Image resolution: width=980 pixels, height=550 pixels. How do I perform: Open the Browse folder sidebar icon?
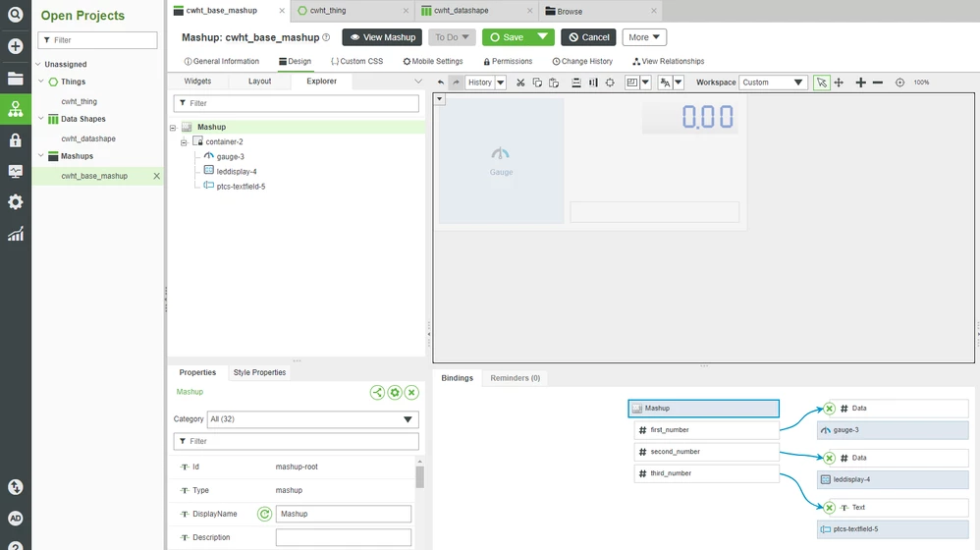click(x=15, y=79)
